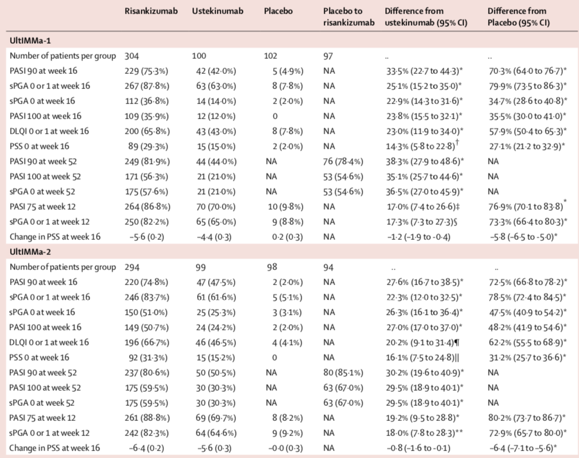Select the patient count "294"

tap(132, 267)
